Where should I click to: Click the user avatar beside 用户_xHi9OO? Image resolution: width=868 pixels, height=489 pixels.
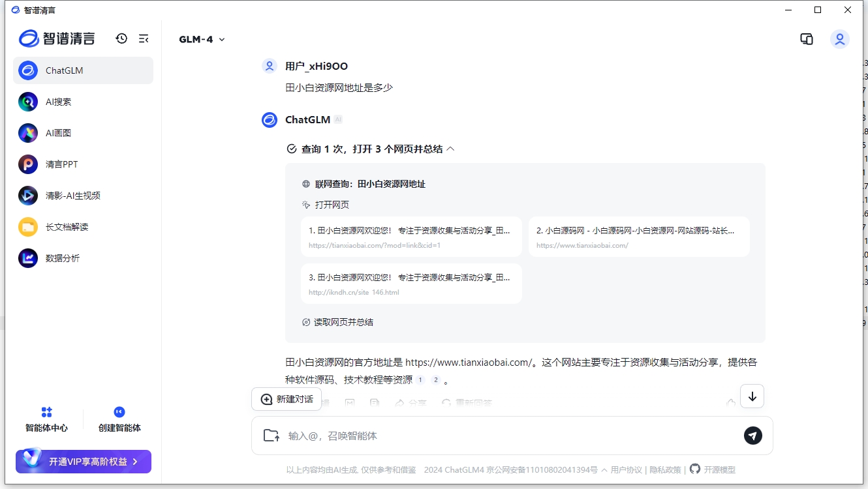tap(270, 66)
